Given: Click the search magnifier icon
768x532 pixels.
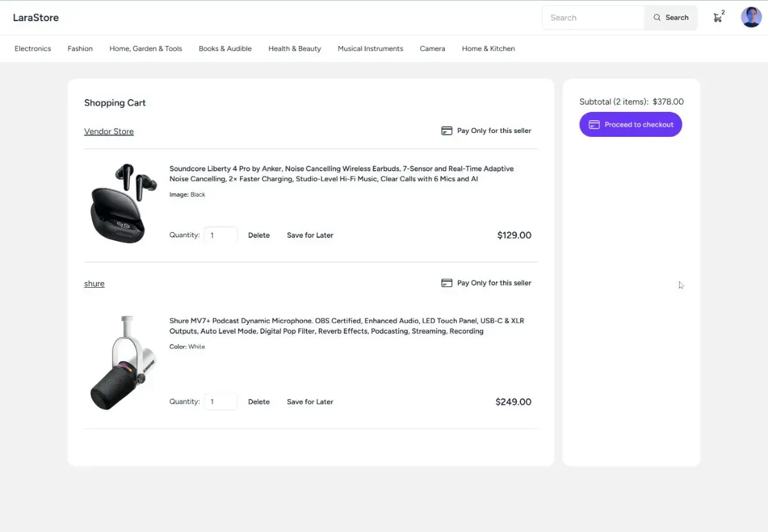Looking at the screenshot, I should (655, 17).
